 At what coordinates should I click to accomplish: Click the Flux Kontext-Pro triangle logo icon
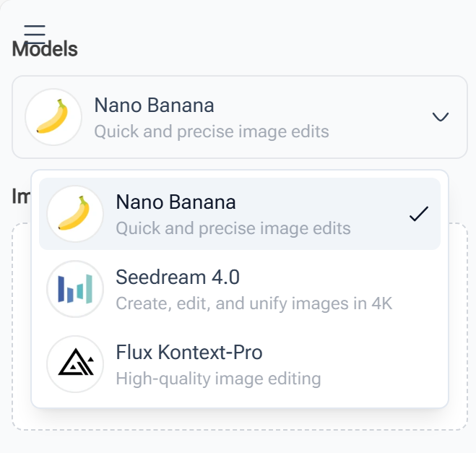pyautogui.click(x=74, y=363)
